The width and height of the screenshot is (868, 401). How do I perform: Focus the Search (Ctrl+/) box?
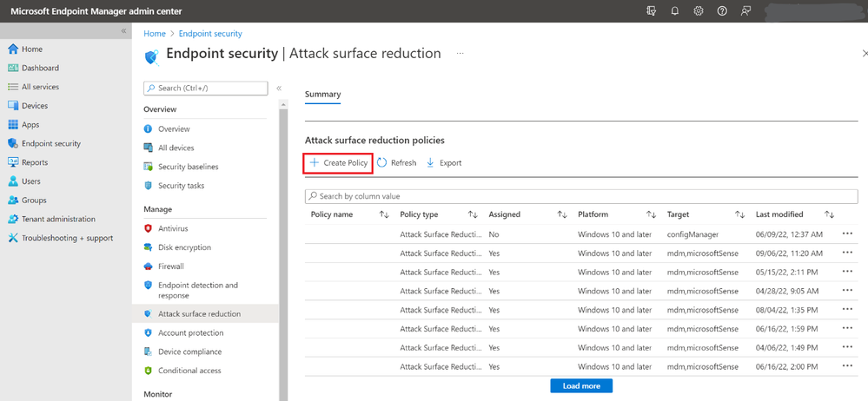tap(205, 88)
